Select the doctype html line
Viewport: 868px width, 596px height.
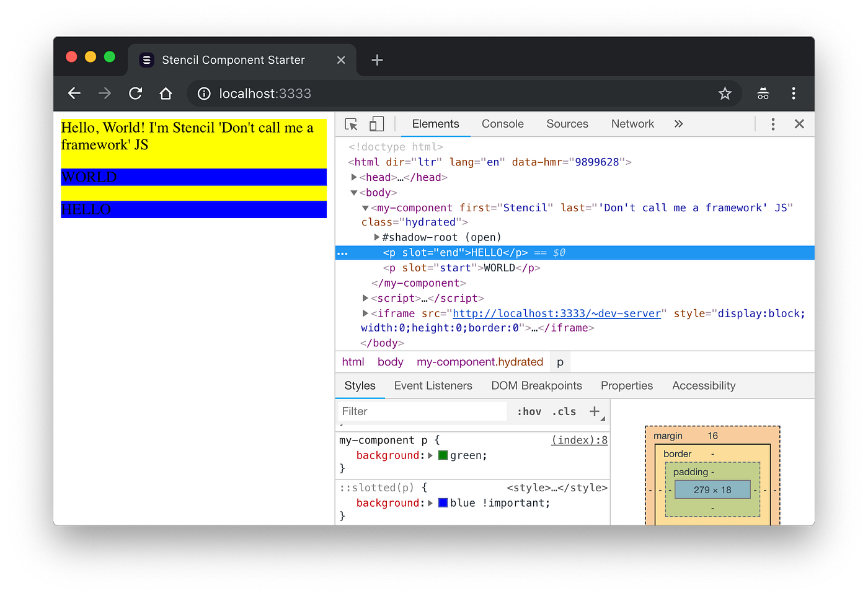[396, 147]
